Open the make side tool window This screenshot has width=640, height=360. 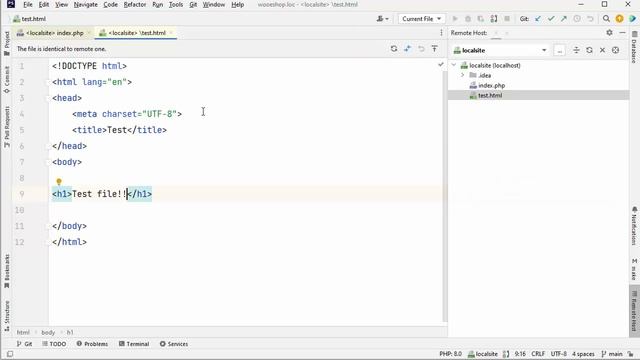(x=634, y=269)
